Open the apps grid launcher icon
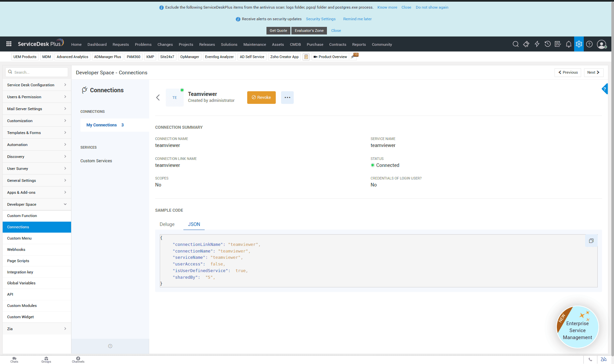Viewport: 614px width, 364px height. tap(9, 44)
